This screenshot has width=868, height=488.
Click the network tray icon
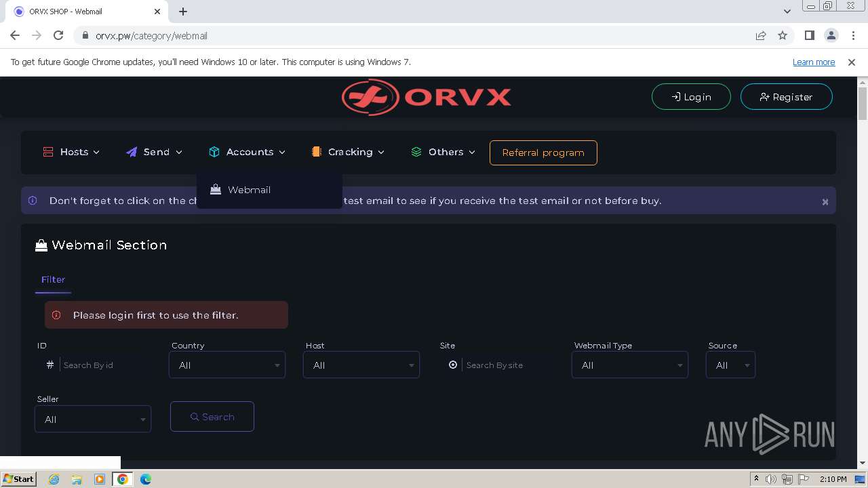[x=787, y=479]
